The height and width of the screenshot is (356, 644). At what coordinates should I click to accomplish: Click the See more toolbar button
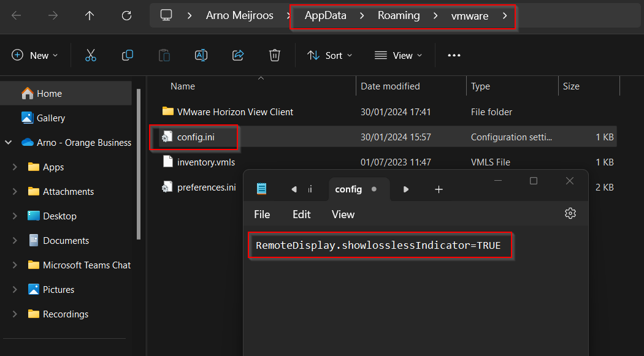tap(454, 55)
